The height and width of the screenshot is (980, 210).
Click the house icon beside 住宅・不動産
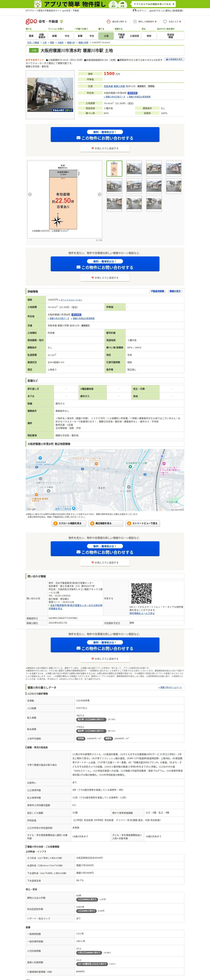61,21
